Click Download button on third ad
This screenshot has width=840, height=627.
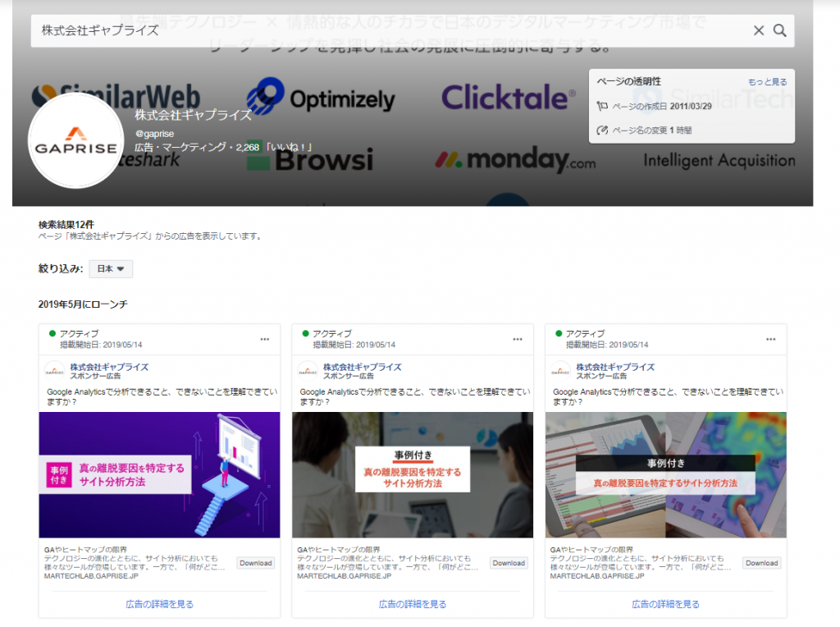click(762, 563)
